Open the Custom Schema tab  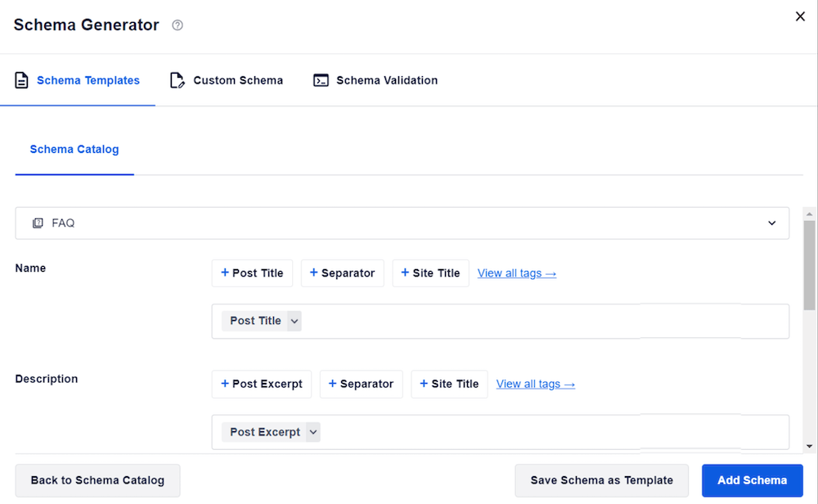point(227,80)
